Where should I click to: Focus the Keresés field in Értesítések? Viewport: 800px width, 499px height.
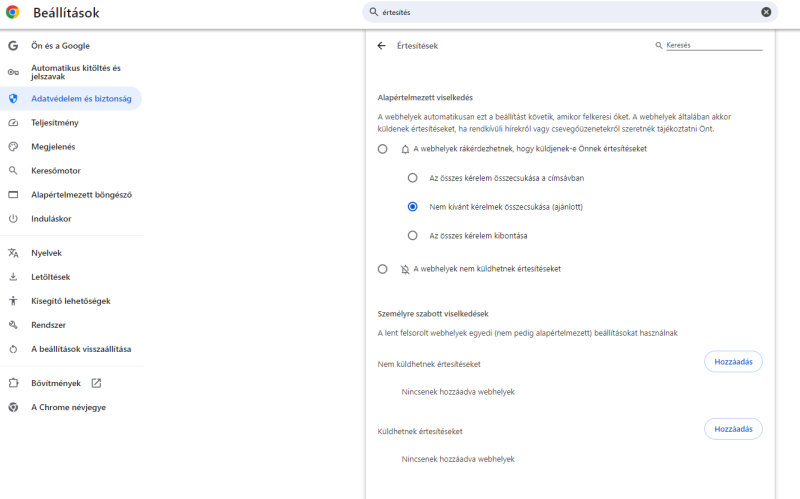pyautogui.click(x=714, y=45)
